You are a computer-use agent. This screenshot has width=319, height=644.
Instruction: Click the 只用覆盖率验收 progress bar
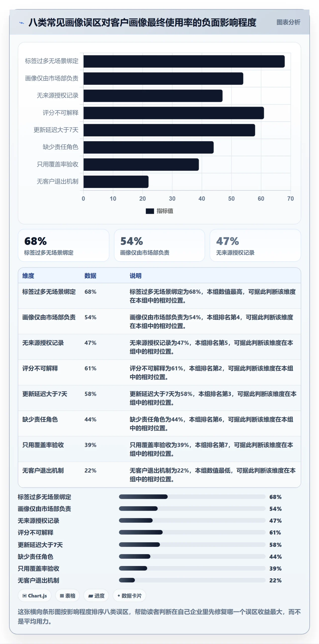click(192, 568)
